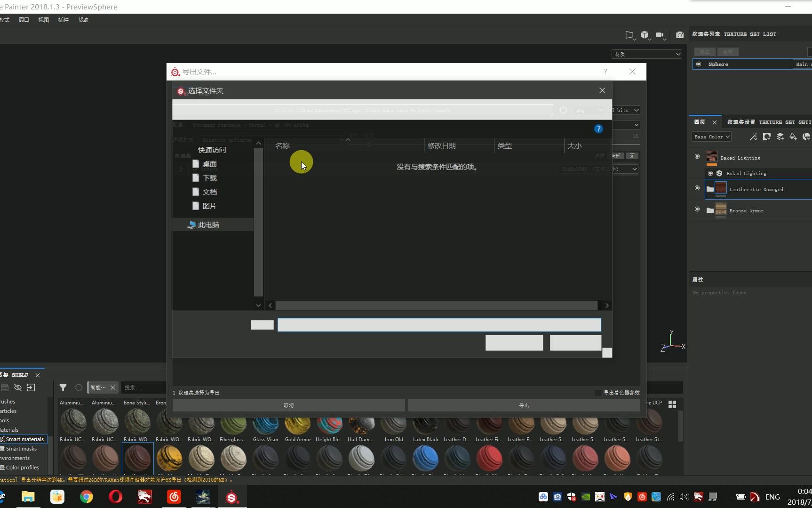Click the import resources icon in the shelf
The height and width of the screenshot is (508, 812).
click(x=31, y=387)
